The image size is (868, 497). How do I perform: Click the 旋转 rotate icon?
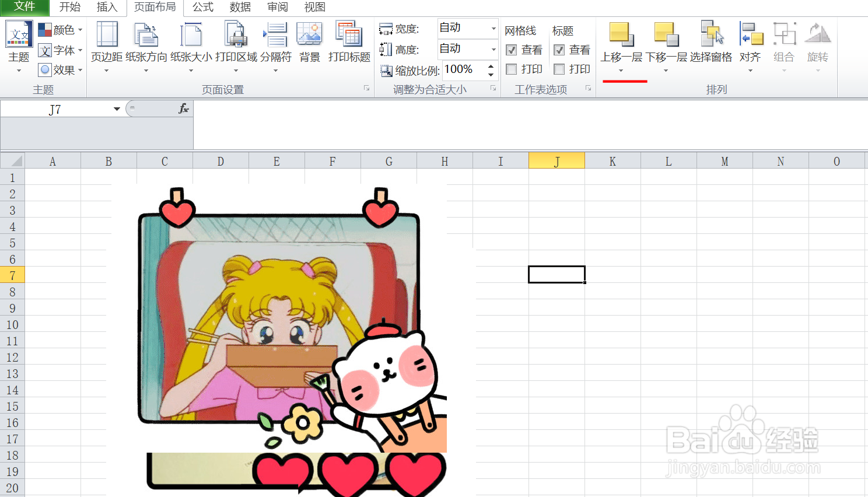click(817, 34)
